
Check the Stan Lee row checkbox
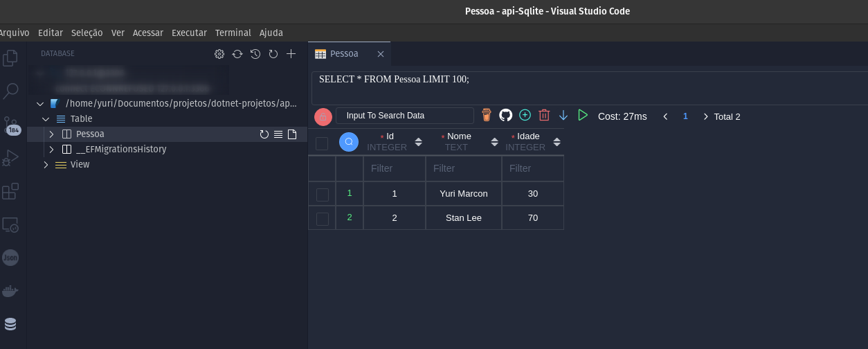tap(322, 219)
